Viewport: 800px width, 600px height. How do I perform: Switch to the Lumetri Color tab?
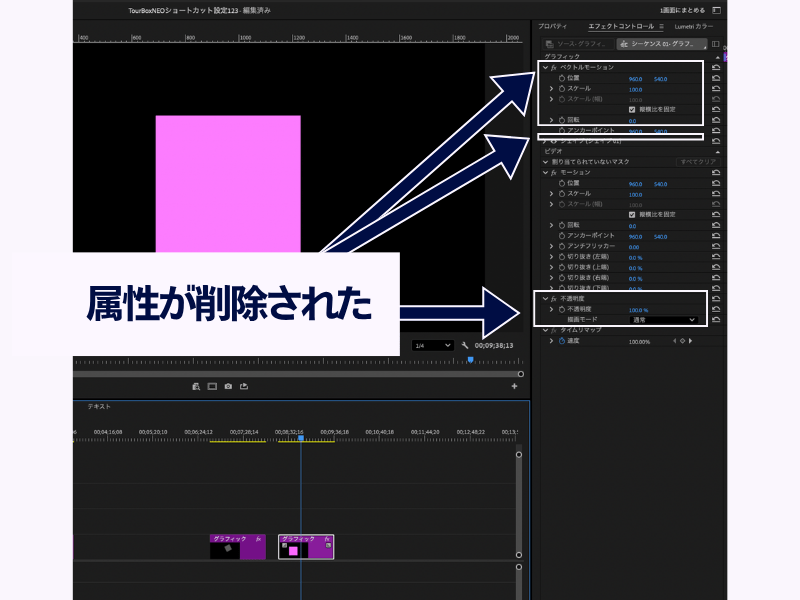(691, 26)
